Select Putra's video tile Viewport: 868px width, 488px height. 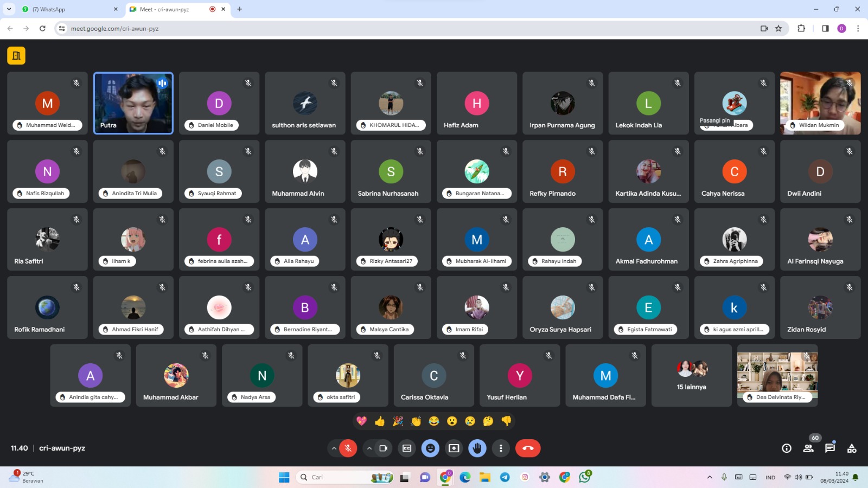[x=133, y=103]
